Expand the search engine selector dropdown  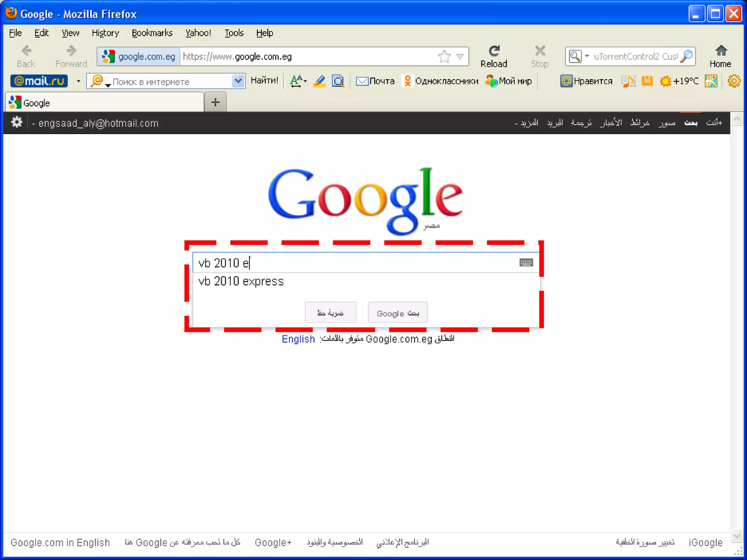[x=587, y=57]
